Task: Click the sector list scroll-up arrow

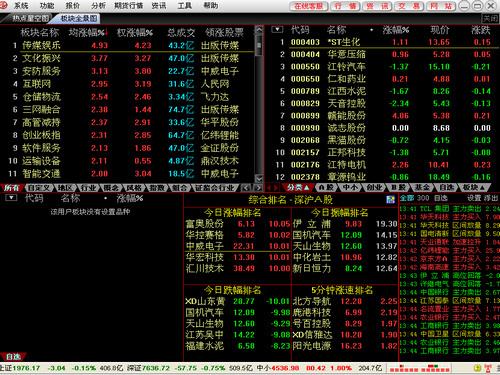Action: (259, 30)
